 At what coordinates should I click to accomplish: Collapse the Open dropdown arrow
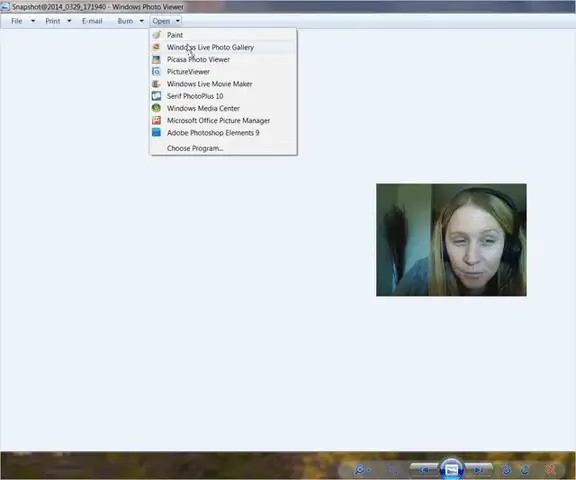pyautogui.click(x=177, y=21)
